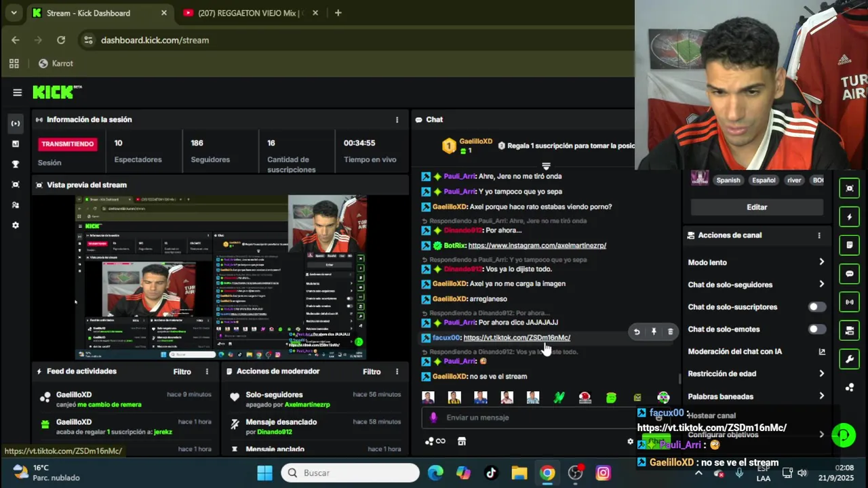Open Información de la sesión three-dot menu

397,120
